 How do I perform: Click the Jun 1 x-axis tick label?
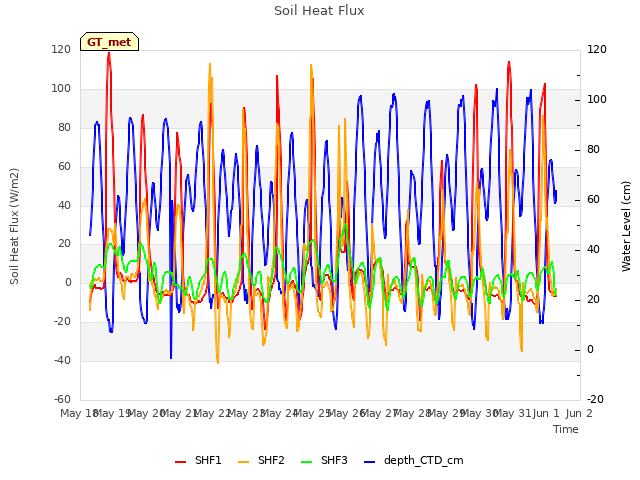coord(546,413)
